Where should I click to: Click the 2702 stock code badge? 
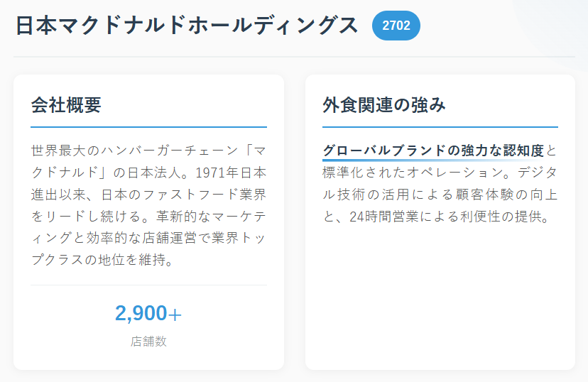(x=396, y=26)
